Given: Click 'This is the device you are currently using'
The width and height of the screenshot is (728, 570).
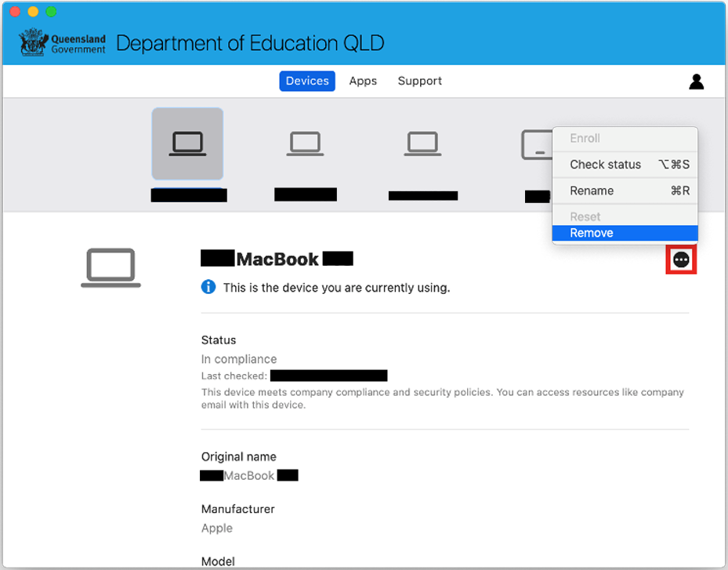Looking at the screenshot, I should coord(337,288).
